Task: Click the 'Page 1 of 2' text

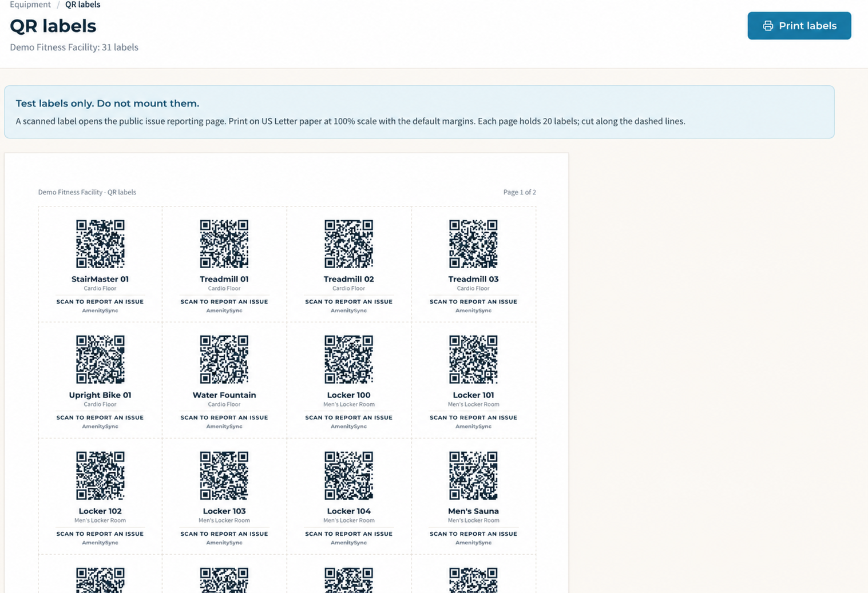Action: tap(520, 192)
